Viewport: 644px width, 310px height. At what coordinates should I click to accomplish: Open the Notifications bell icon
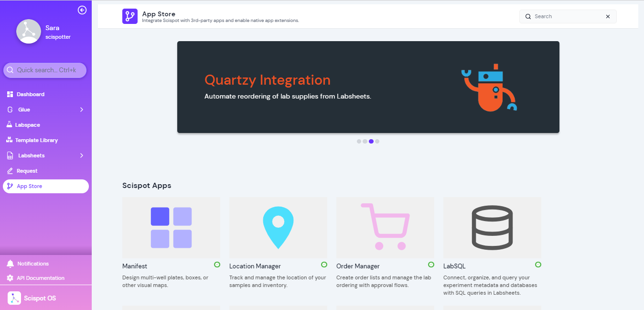click(10, 263)
